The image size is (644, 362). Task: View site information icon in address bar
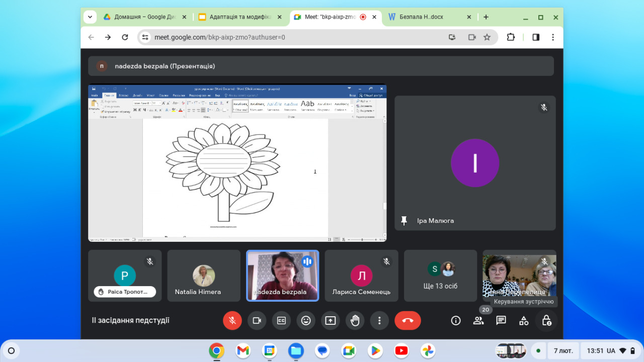pos(145,37)
